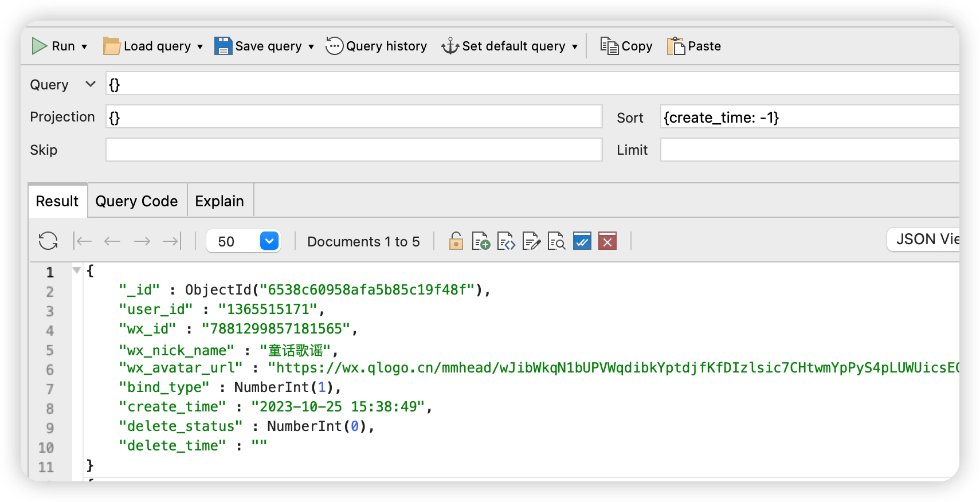
Task: Click the "user_id" value "1365515171"
Action: (x=268, y=309)
